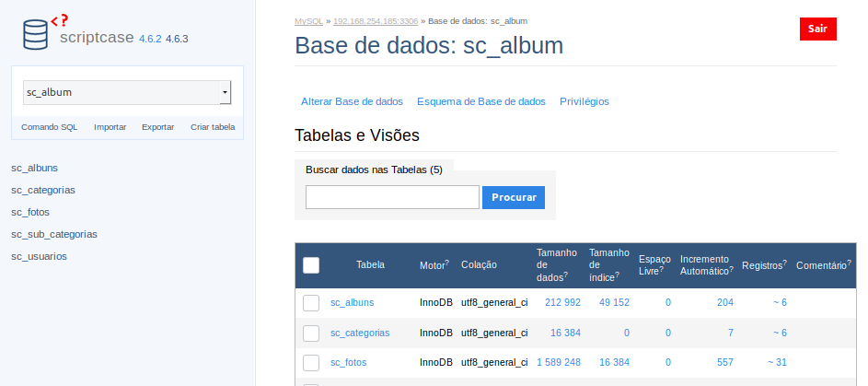This screenshot has width=868, height=386.
Task: Open sc_albuns table link in the list
Action: tap(352, 302)
